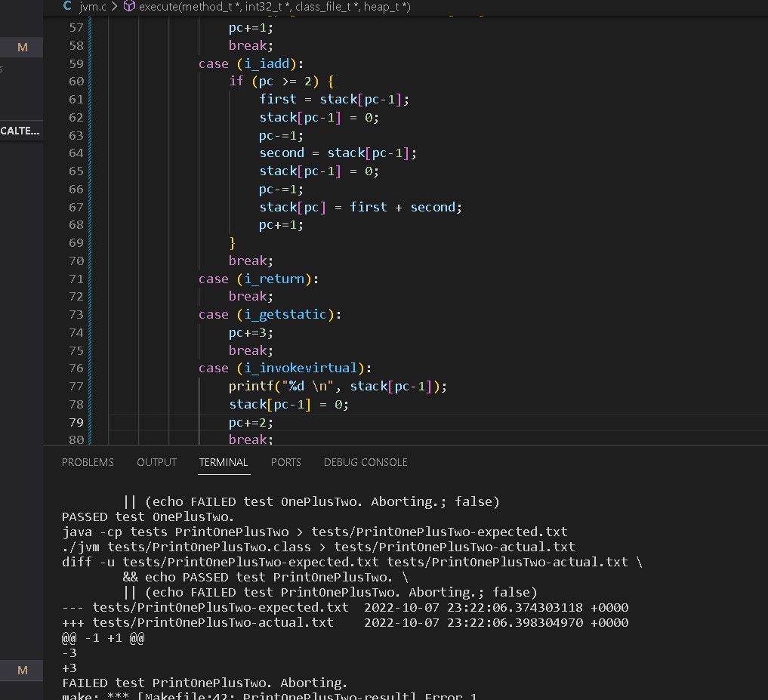Viewport: 768px width, 700px height.
Task: Click line number 79 in the gutter
Action: [76, 422]
